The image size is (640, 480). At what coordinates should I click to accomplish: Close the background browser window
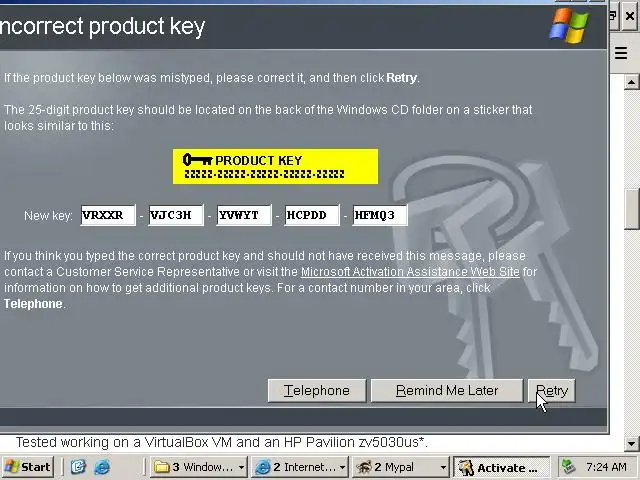pos(629,16)
